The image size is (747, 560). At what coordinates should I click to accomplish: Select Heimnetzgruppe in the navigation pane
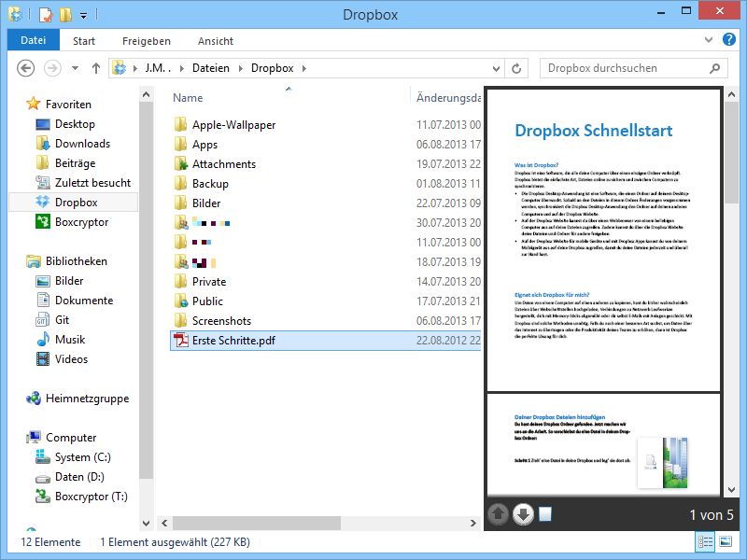87,399
